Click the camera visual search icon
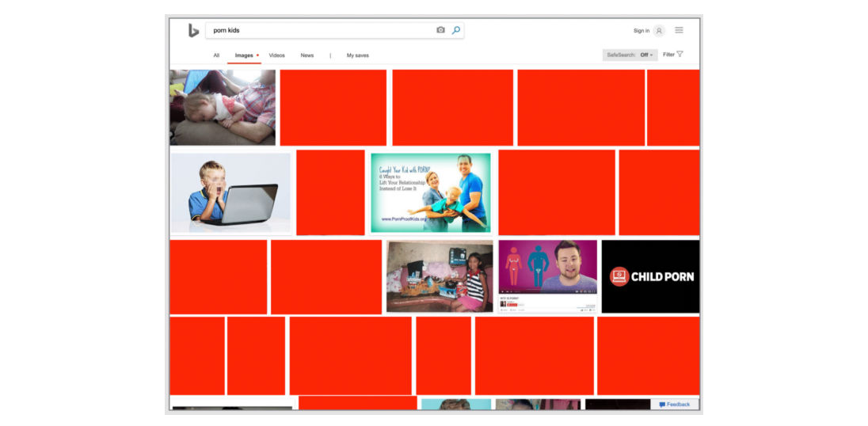868x426 pixels. pyautogui.click(x=440, y=30)
